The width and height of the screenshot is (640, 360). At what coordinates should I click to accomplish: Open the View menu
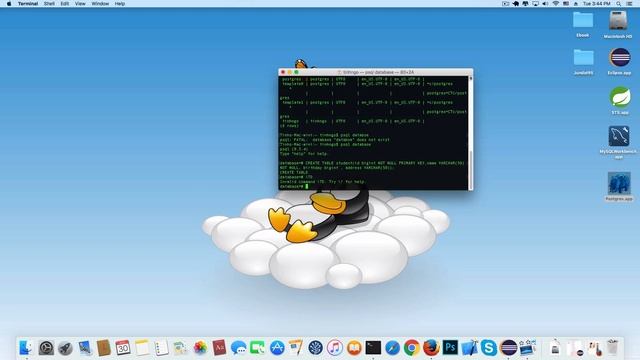(x=80, y=4)
